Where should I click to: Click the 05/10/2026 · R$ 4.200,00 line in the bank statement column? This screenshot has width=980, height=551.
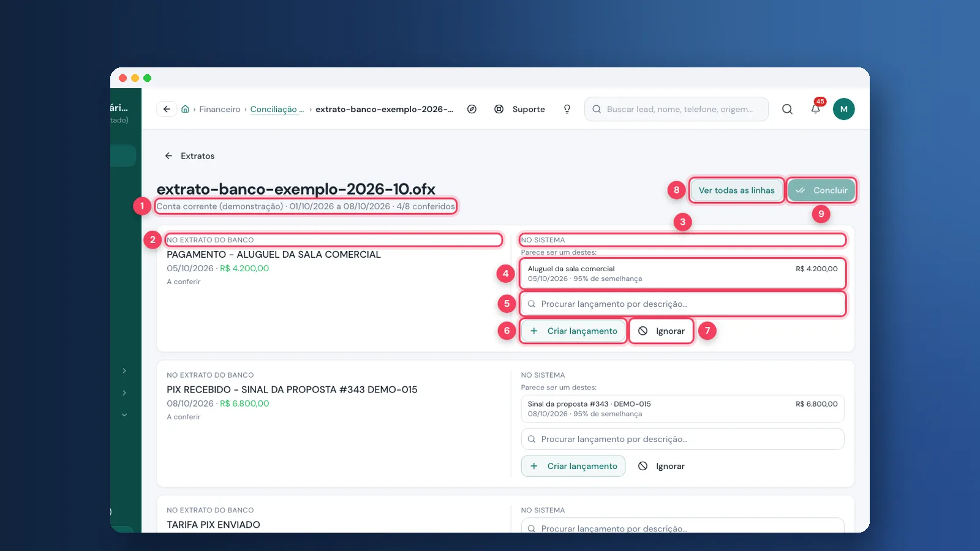click(x=218, y=268)
